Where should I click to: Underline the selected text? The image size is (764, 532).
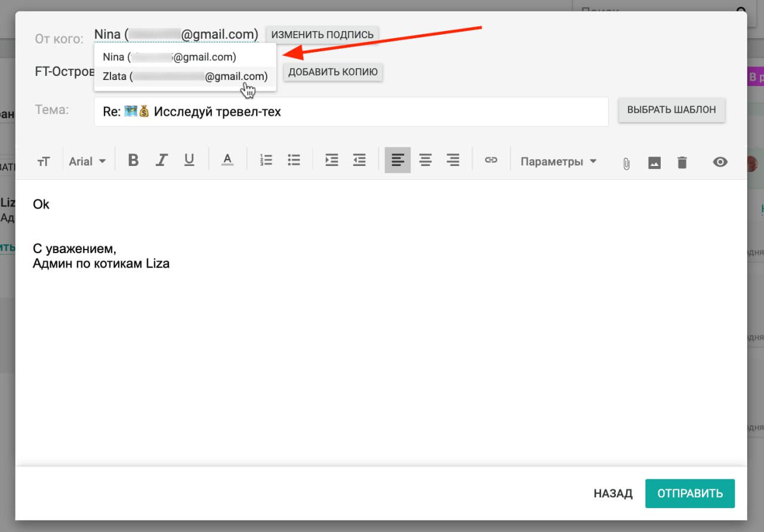pyautogui.click(x=189, y=161)
